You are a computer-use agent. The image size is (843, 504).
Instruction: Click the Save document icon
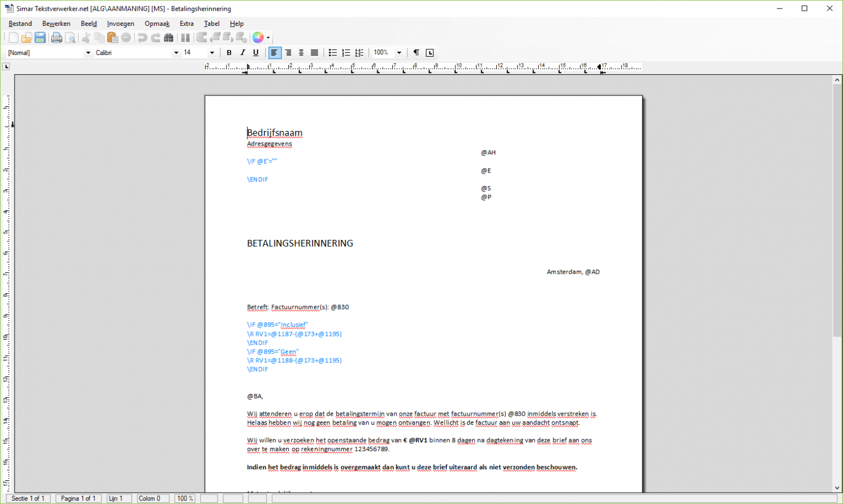tap(40, 38)
